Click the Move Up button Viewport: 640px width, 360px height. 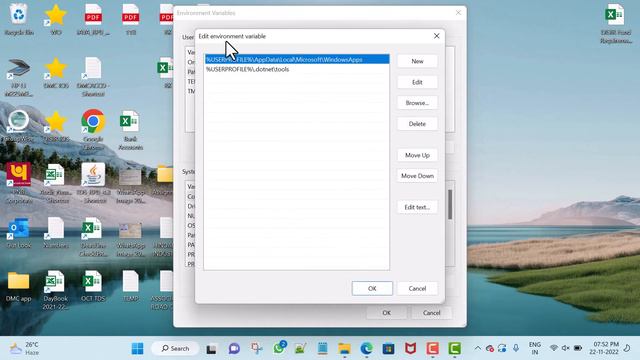[x=417, y=155]
